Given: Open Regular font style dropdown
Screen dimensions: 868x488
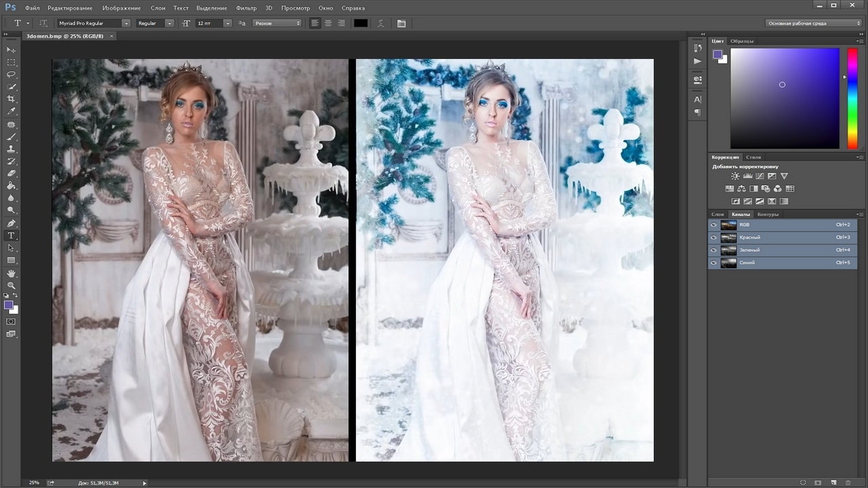Looking at the screenshot, I should [170, 23].
